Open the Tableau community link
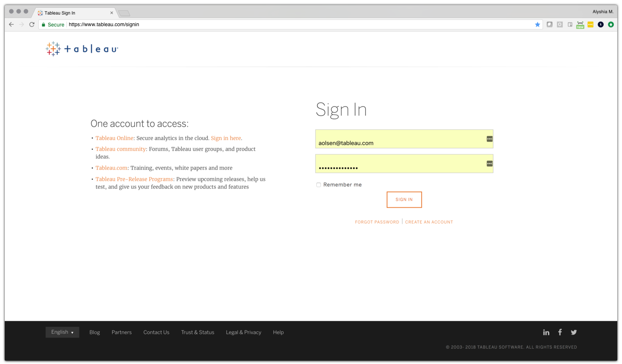The height and width of the screenshot is (364, 622). (x=120, y=149)
